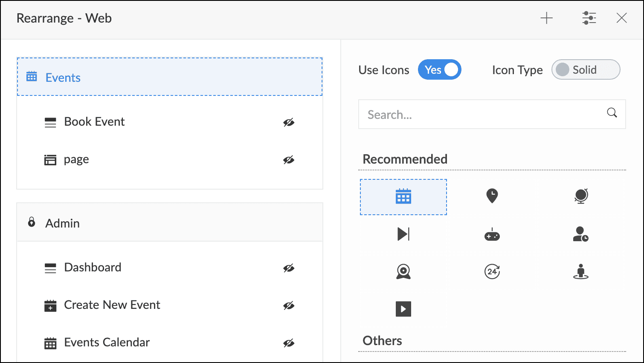The image size is (644, 363).
Task: Toggle visibility of Book Event
Action: click(x=289, y=123)
